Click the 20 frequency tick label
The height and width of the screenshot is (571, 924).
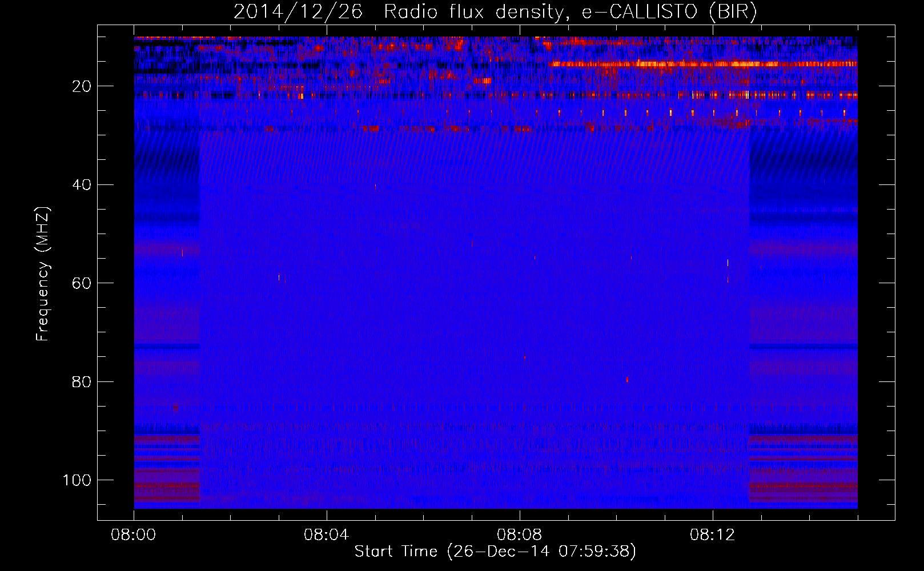tap(82, 86)
